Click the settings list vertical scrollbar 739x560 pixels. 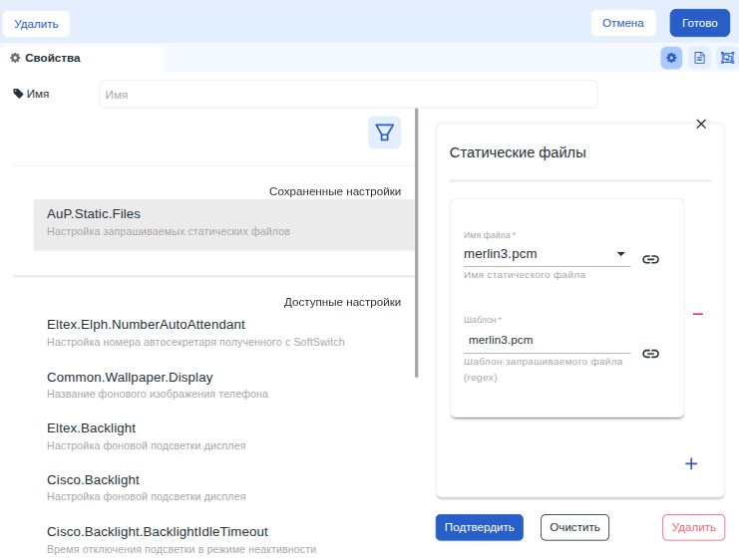point(417,242)
